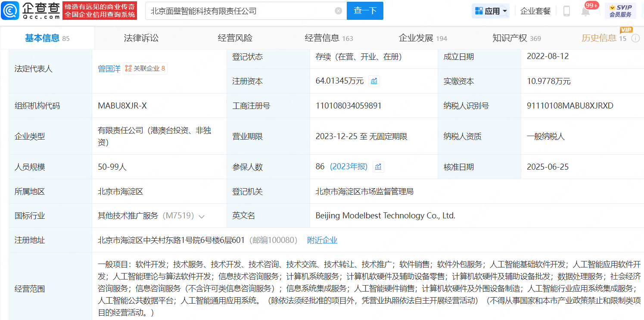Click the 经营范围 description paragraph

[x=369, y=289]
